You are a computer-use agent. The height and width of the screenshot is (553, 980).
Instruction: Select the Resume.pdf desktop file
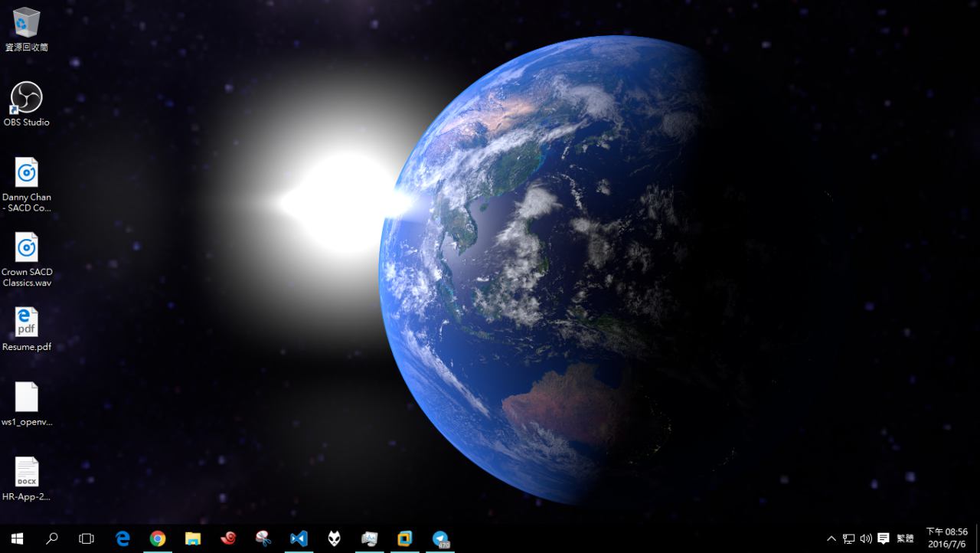[x=26, y=322]
